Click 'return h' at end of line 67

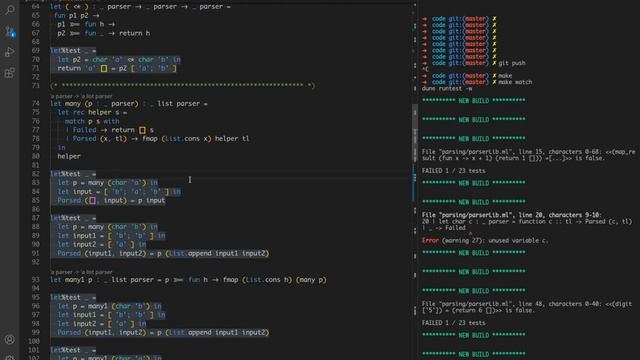(x=134, y=33)
